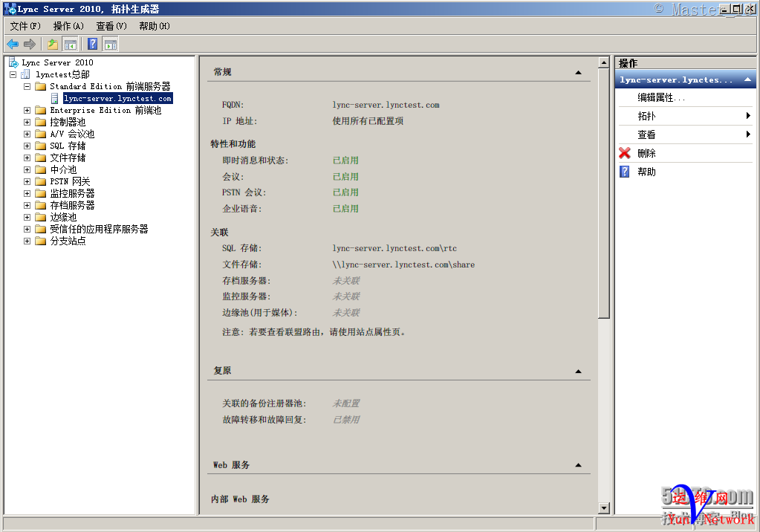The height and width of the screenshot is (532, 760).
Task: Select lync-server.lynctest.com in the tree
Action: 118,98
